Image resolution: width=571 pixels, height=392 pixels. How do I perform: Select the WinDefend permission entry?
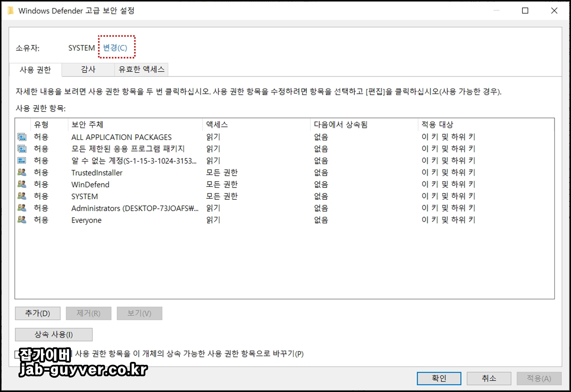(284, 184)
